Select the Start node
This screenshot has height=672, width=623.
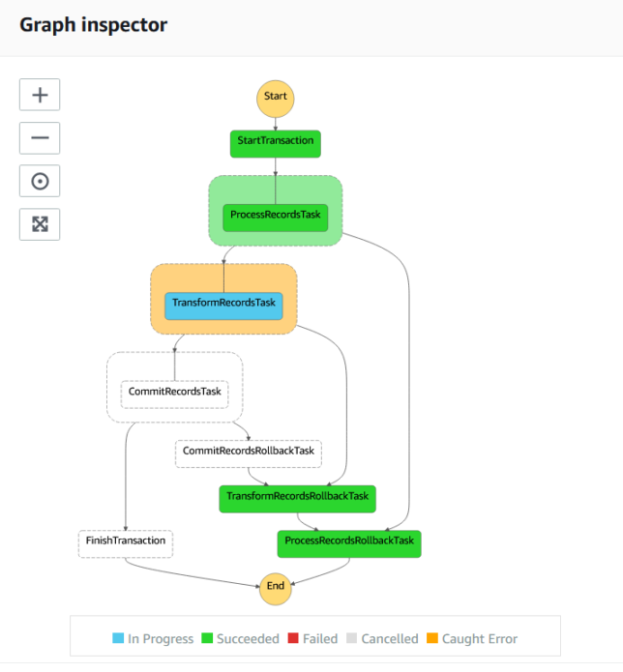click(x=276, y=99)
